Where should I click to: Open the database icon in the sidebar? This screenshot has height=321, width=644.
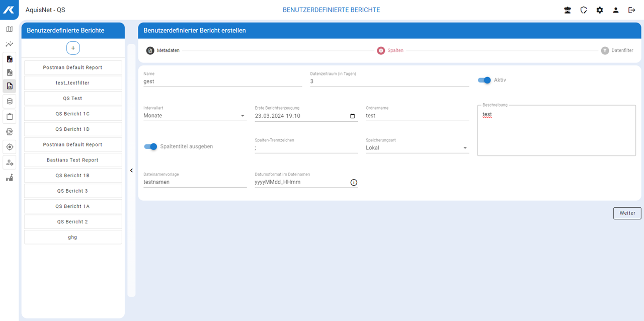click(x=9, y=101)
